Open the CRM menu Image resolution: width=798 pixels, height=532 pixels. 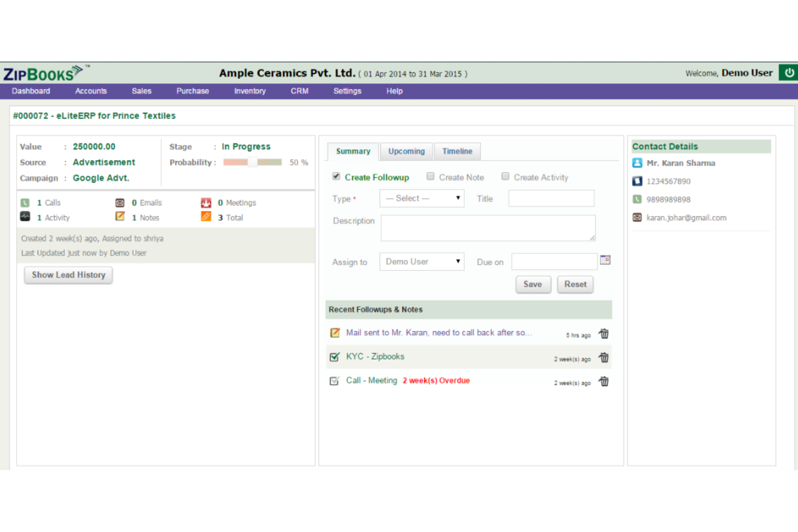[300, 91]
